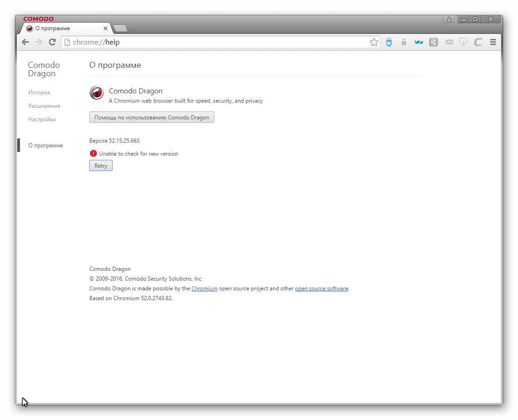Open the user profile button in title bar
This screenshot has height=420, width=518.
pyautogui.click(x=449, y=19)
